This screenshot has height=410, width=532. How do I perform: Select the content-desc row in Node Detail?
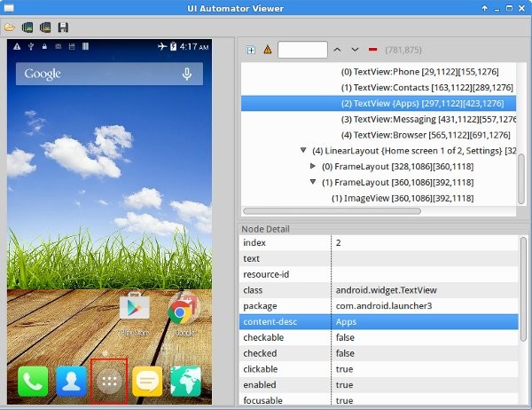[379, 321]
